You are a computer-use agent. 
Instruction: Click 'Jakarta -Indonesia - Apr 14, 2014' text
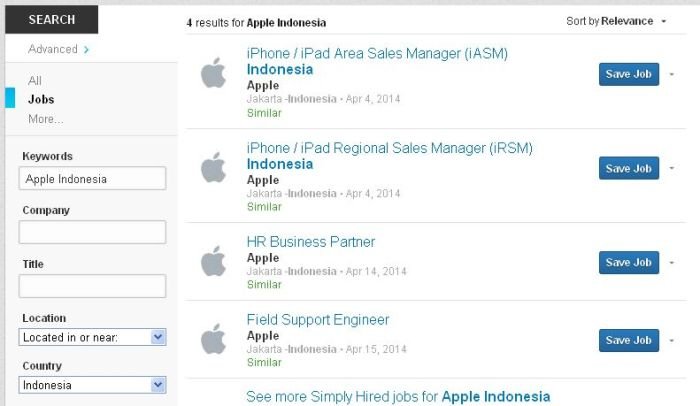[327, 271]
